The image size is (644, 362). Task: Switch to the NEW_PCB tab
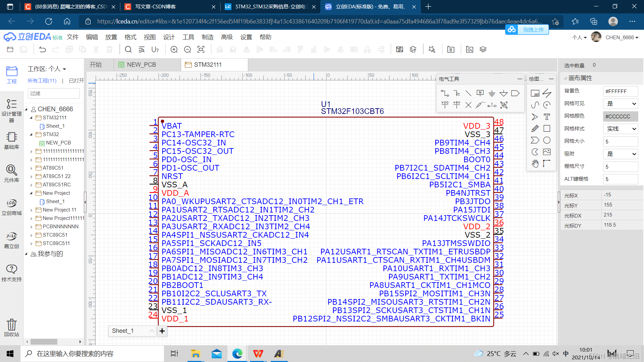pyautogui.click(x=141, y=65)
